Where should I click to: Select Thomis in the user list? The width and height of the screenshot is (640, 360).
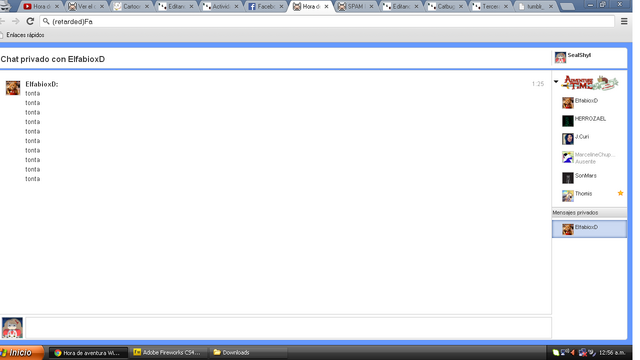(589, 196)
